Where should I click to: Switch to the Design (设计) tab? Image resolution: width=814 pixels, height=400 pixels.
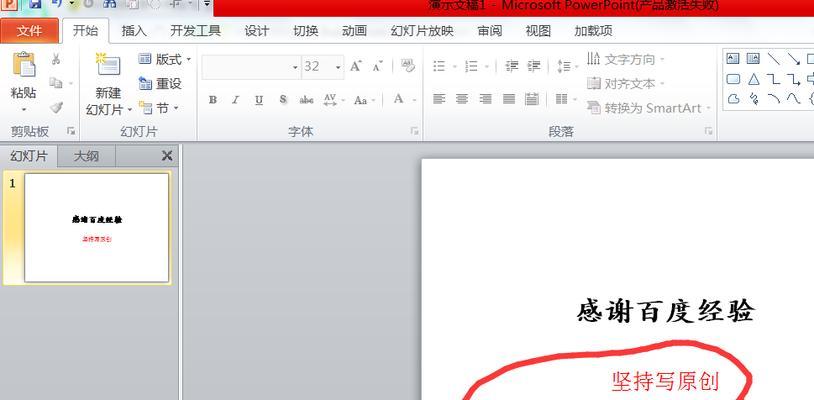pos(256,31)
